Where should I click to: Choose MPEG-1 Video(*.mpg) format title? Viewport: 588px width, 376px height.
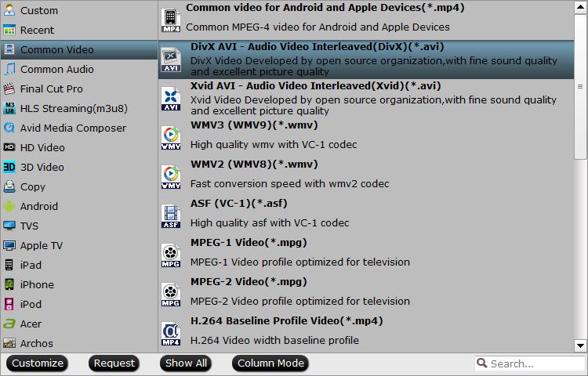point(249,243)
